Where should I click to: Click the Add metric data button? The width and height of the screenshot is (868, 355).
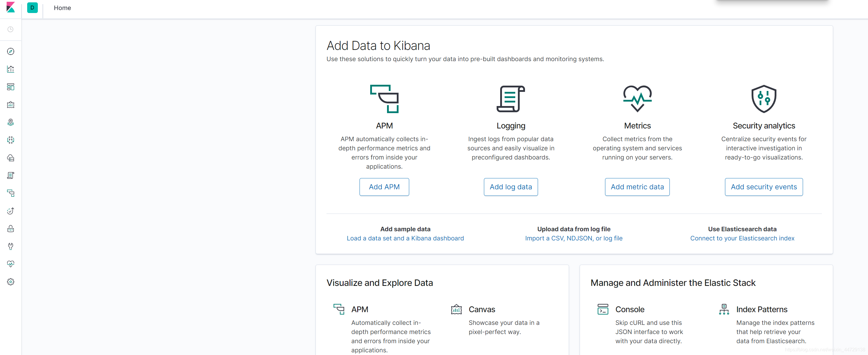pos(637,187)
